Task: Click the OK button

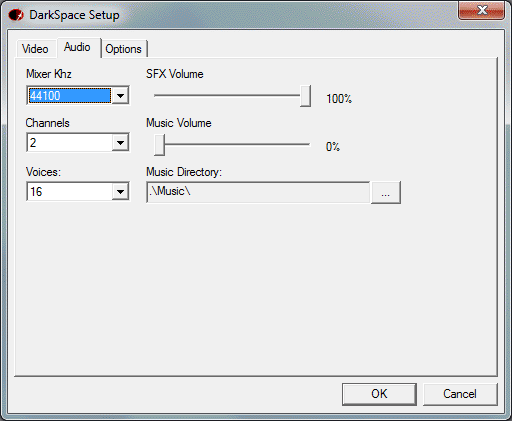Action: click(379, 394)
